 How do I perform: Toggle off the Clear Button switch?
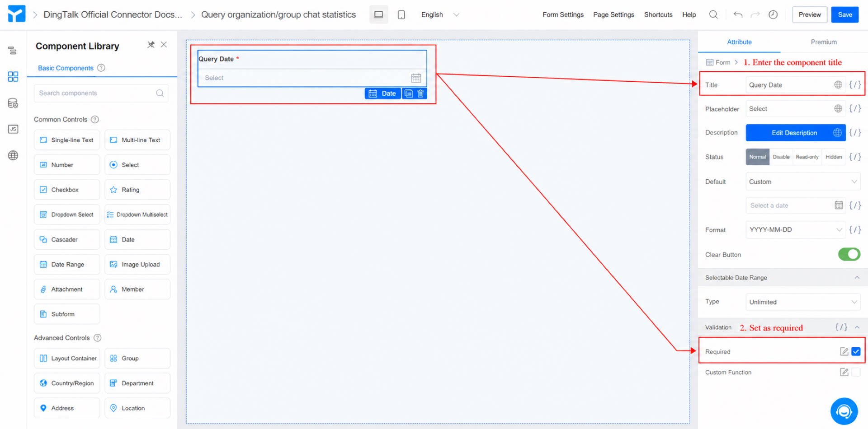click(849, 254)
